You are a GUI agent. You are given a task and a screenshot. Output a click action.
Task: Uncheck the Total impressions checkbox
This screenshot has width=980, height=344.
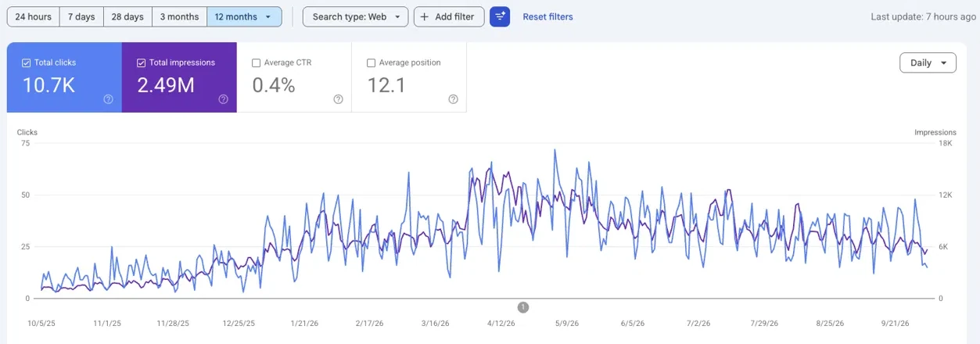tap(142, 63)
